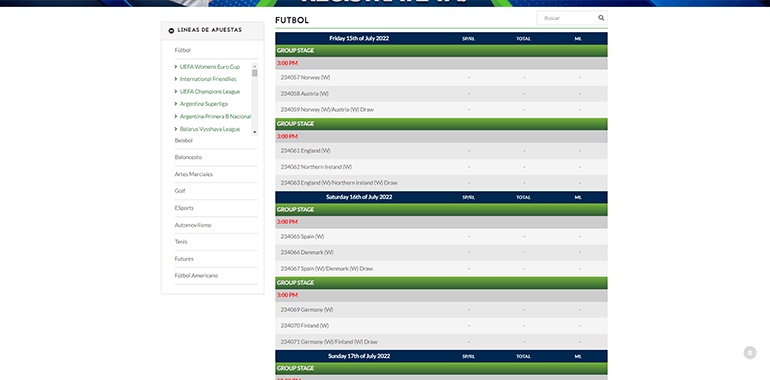Click Norway (W)/Austria (W) Draw row
The height and width of the screenshot is (380, 770).
[441, 109]
